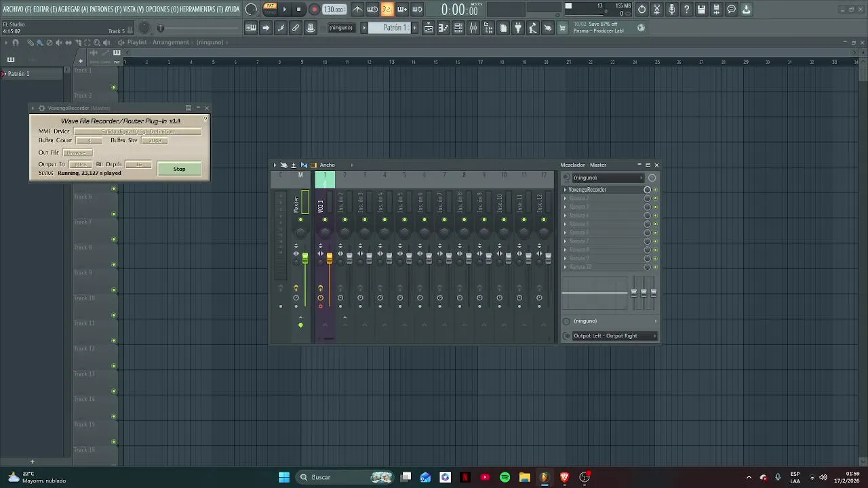Click the 130.000 tempo field
The image size is (868, 488).
pyautogui.click(x=334, y=9)
